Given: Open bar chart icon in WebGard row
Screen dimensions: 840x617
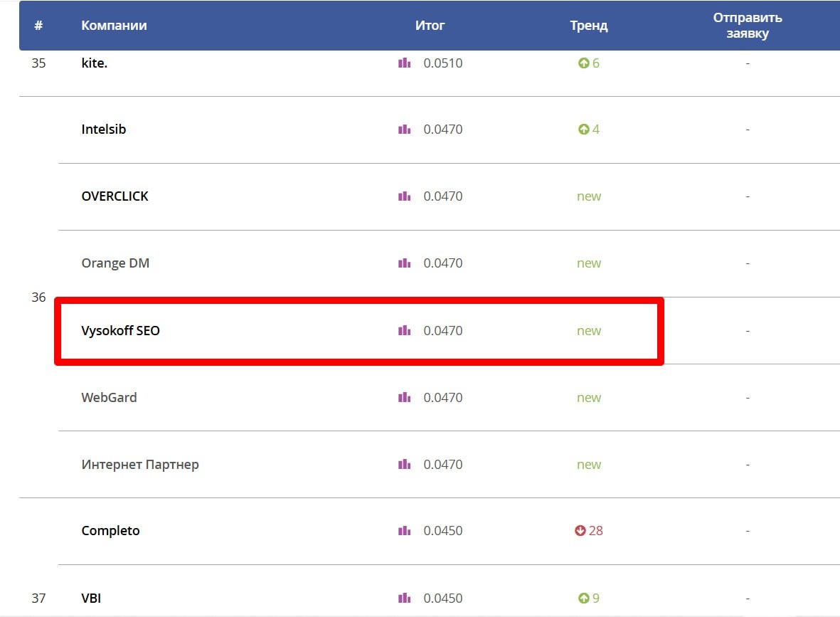Looking at the screenshot, I should tap(405, 397).
